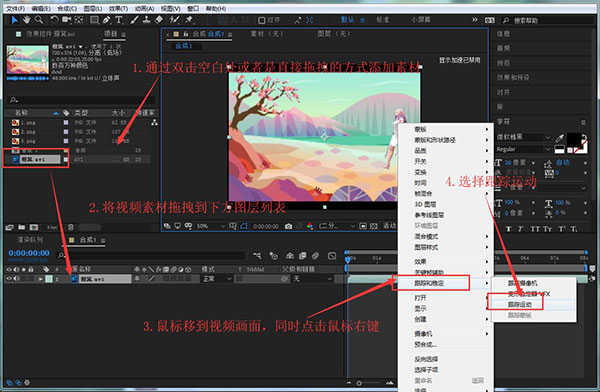This screenshot has height=392, width=600.
Task: Select the Pen tool
Action: click(106, 20)
